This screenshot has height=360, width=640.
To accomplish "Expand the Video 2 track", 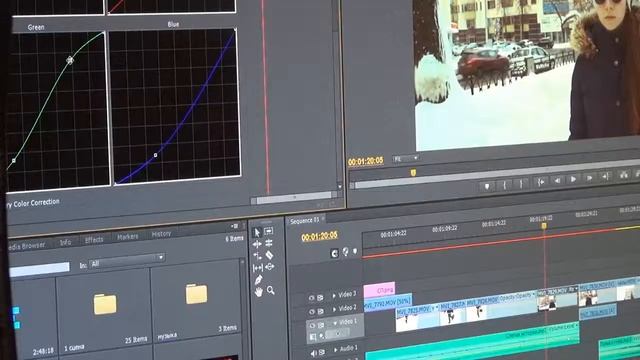I will [334, 309].
